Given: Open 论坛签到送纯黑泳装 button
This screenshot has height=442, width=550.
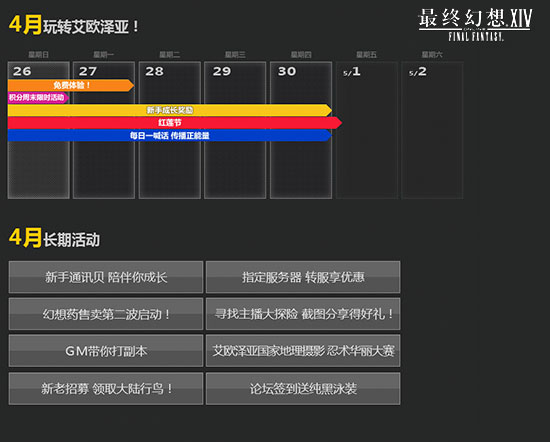Looking at the screenshot, I should pos(303,389).
